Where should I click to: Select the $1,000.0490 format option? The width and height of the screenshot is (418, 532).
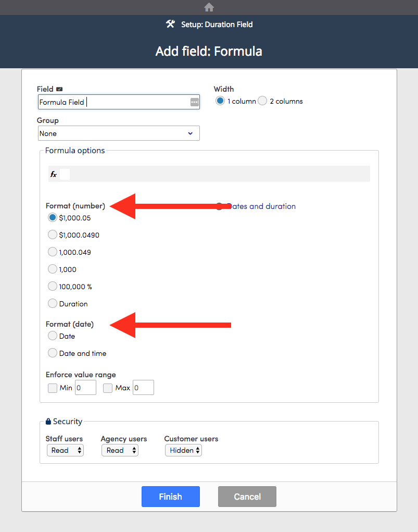52,234
